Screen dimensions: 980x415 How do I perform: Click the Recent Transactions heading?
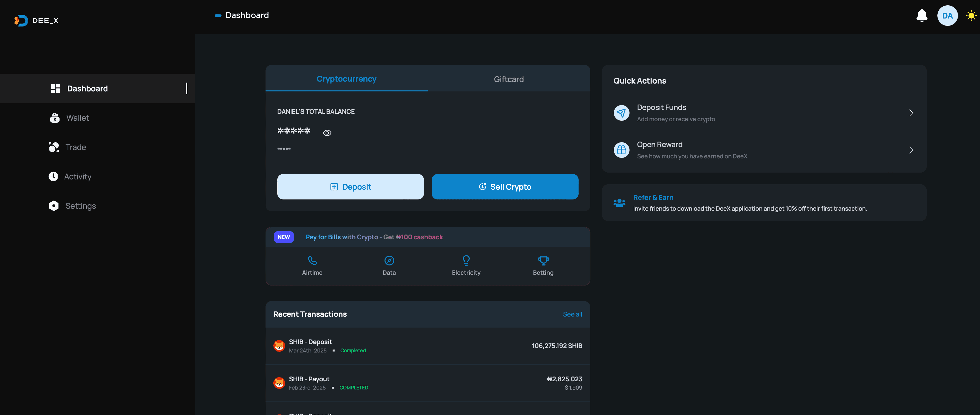tap(310, 314)
